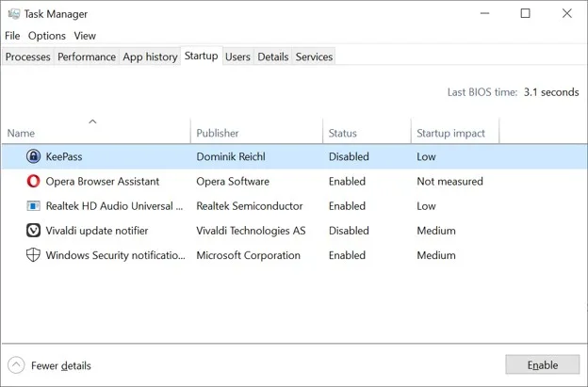
Task: Click KeePass Disabled status cell
Action: pos(349,156)
